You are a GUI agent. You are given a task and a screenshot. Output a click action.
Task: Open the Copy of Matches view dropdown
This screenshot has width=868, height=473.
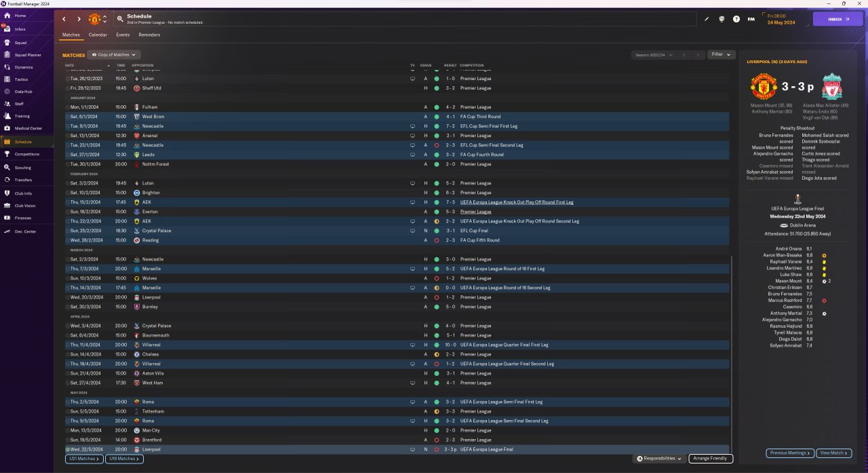(114, 55)
